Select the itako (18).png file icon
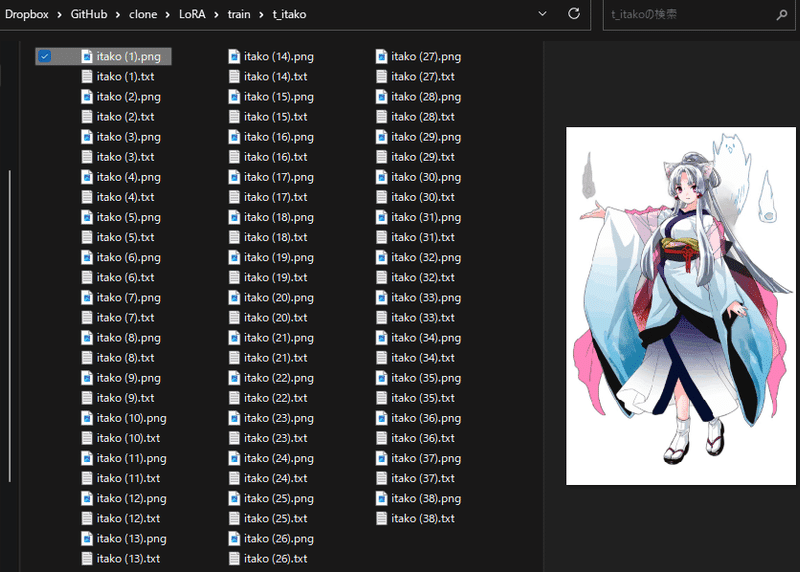This screenshot has height=572, width=800. click(234, 217)
